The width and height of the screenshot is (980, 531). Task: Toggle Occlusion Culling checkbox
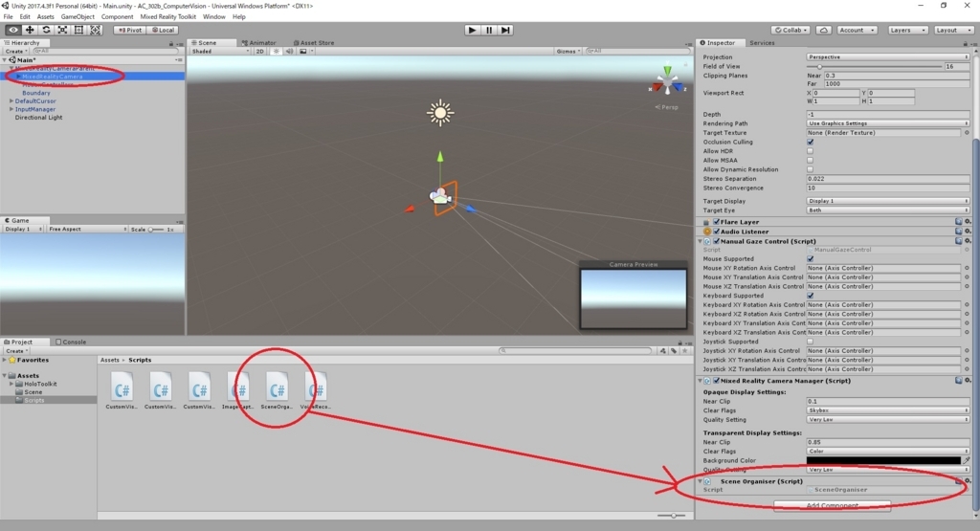point(810,142)
